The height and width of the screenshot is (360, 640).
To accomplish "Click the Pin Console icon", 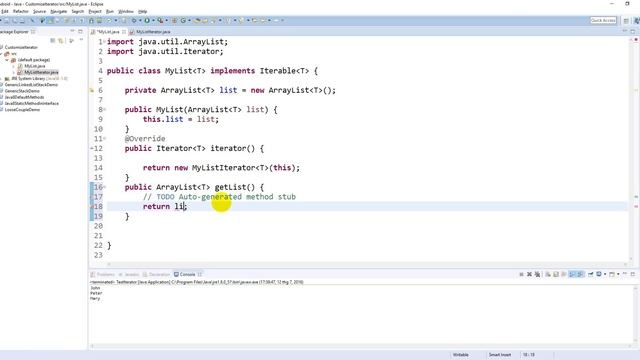I will tap(591, 274).
